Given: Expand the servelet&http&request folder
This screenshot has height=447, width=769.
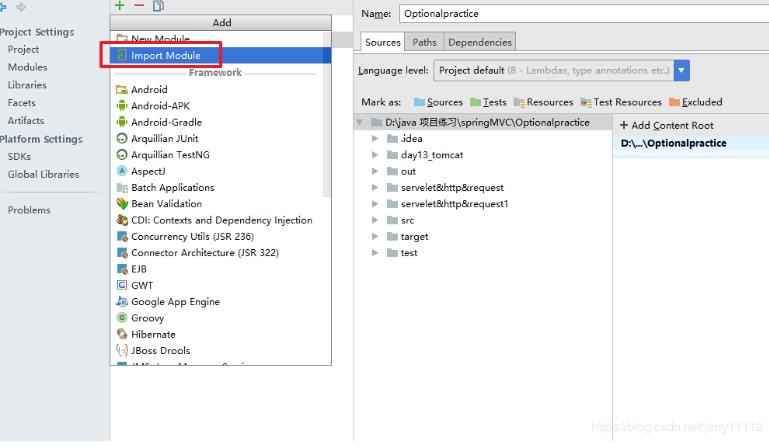Looking at the screenshot, I should (x=375, y=187).
